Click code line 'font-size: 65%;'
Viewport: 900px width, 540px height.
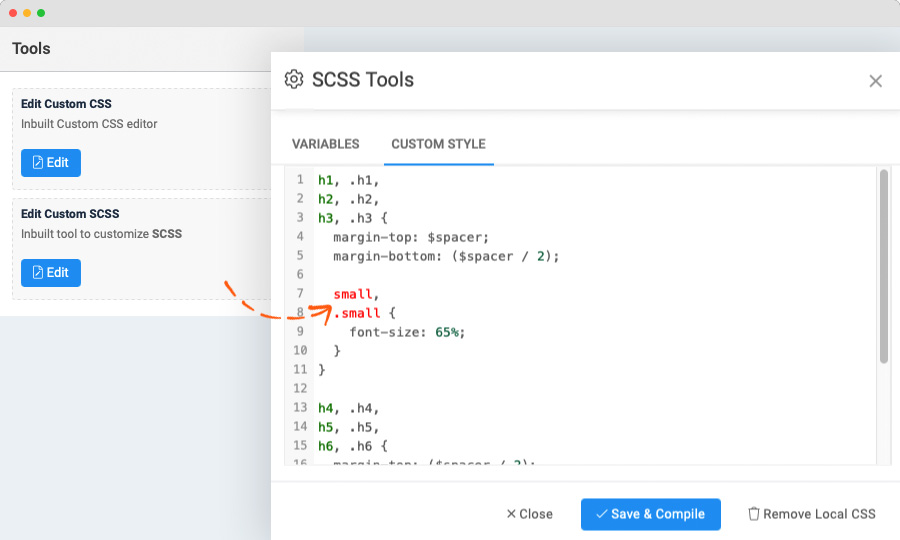[x=407, y=332]
